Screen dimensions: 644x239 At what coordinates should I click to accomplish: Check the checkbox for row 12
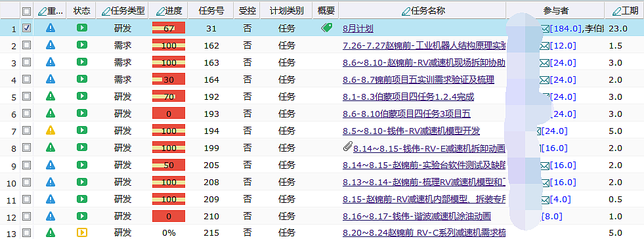point(27,216)
